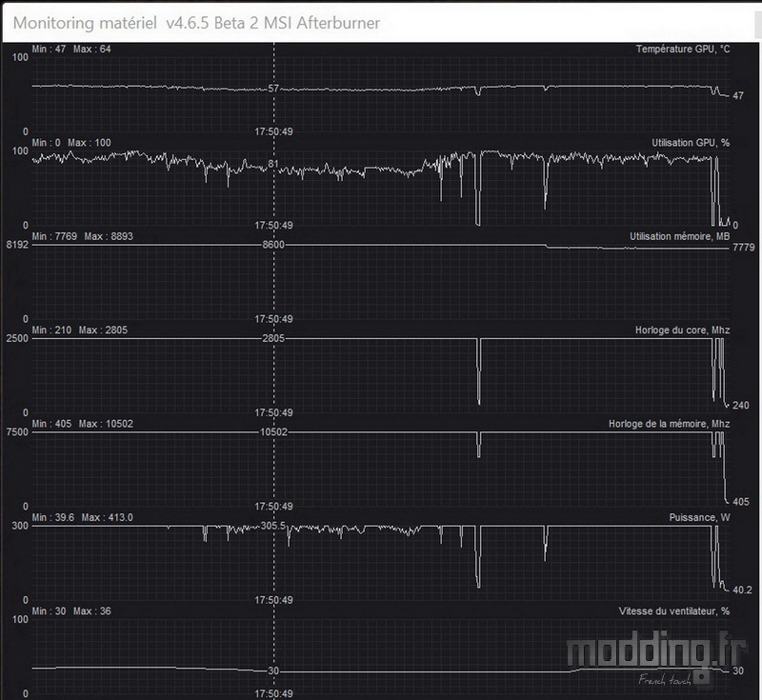Select the Vitesse du ventilateur, % label
Image resolution: width=762 pixels, height=700 pixels.
point(674,611)
